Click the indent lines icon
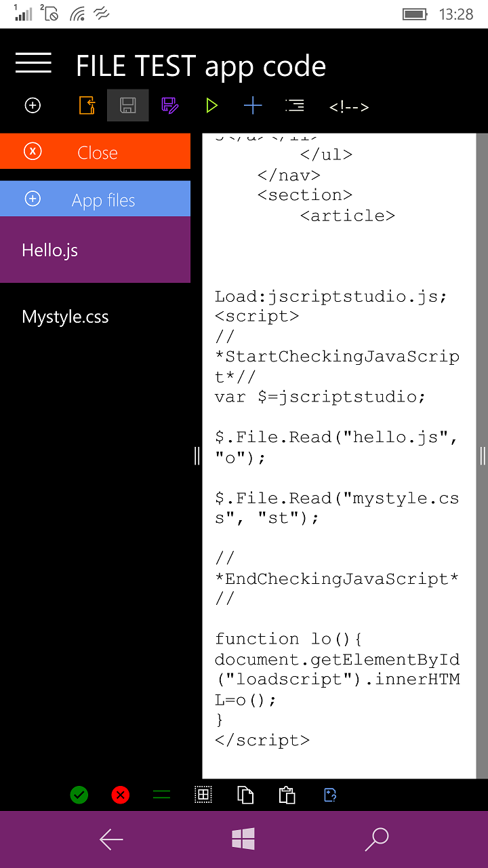 pos(294,105)
